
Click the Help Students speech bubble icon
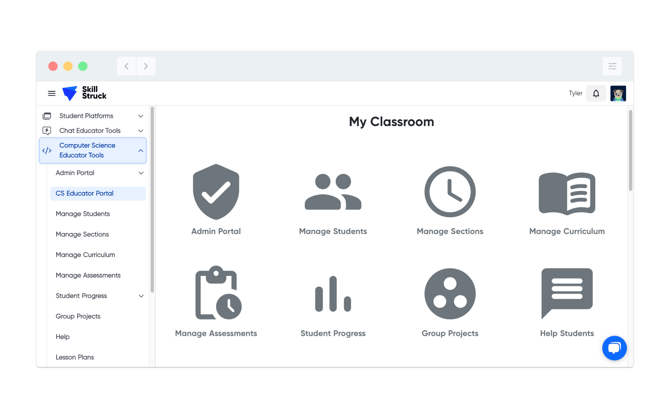tap(566, 294)
